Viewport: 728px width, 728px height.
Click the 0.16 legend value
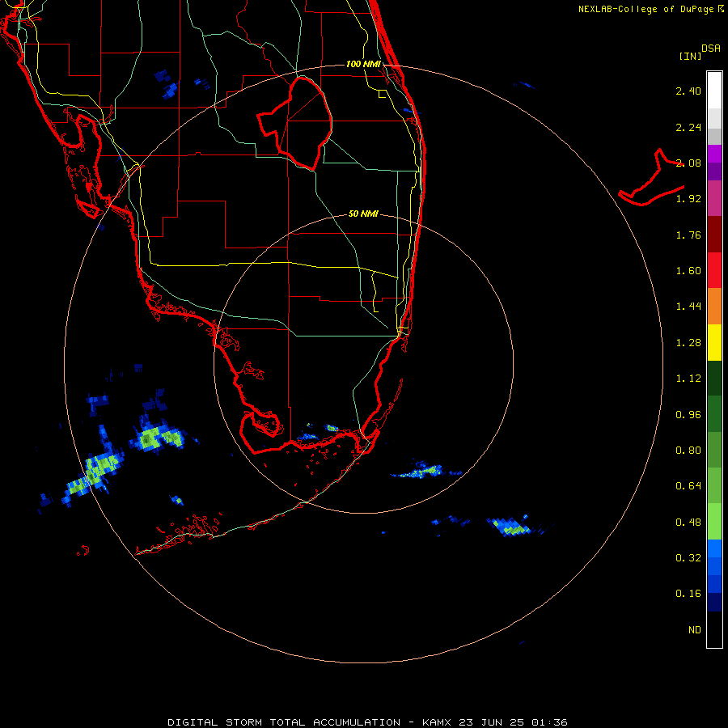[x=688, y=594]
